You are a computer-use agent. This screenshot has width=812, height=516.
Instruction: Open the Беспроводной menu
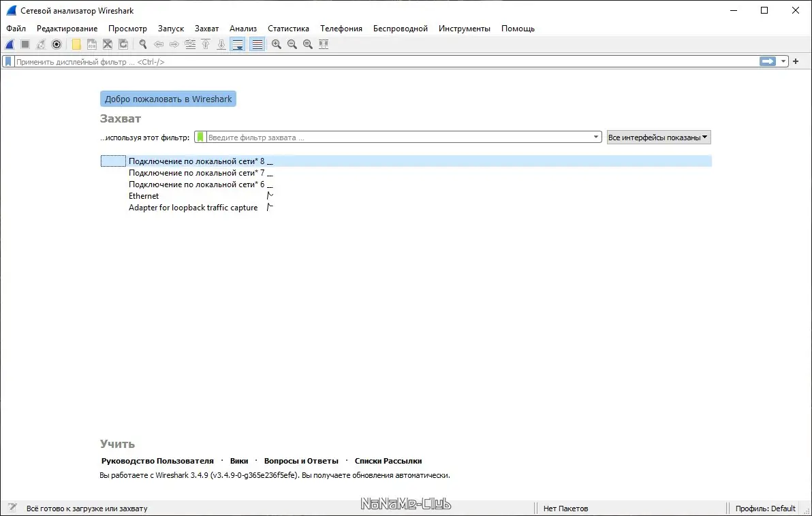[401, 29]
